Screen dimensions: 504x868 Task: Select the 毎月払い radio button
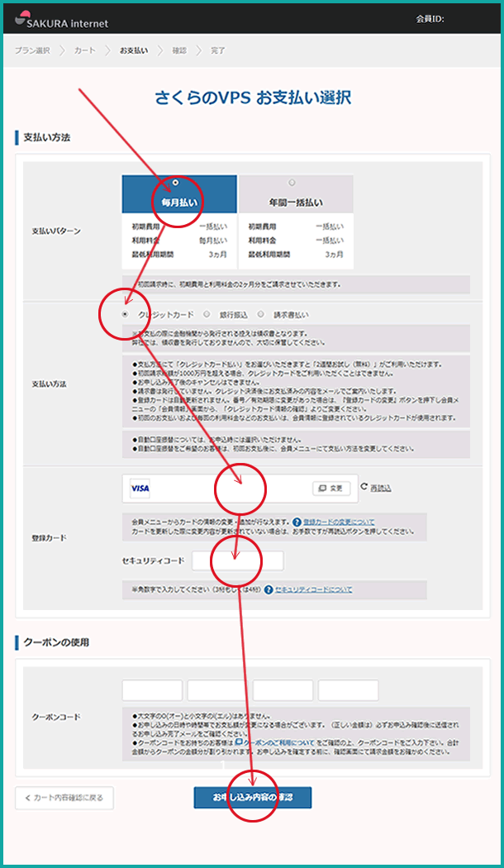175,182
